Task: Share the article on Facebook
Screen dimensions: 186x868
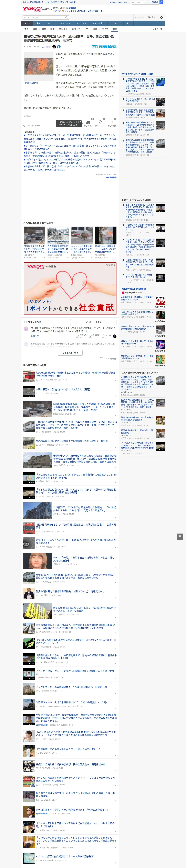Action: click(x=59, y=47)
